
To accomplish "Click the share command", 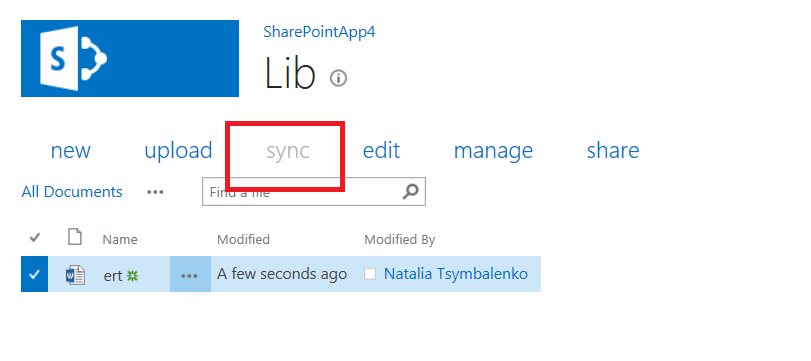I will point(613,151).
